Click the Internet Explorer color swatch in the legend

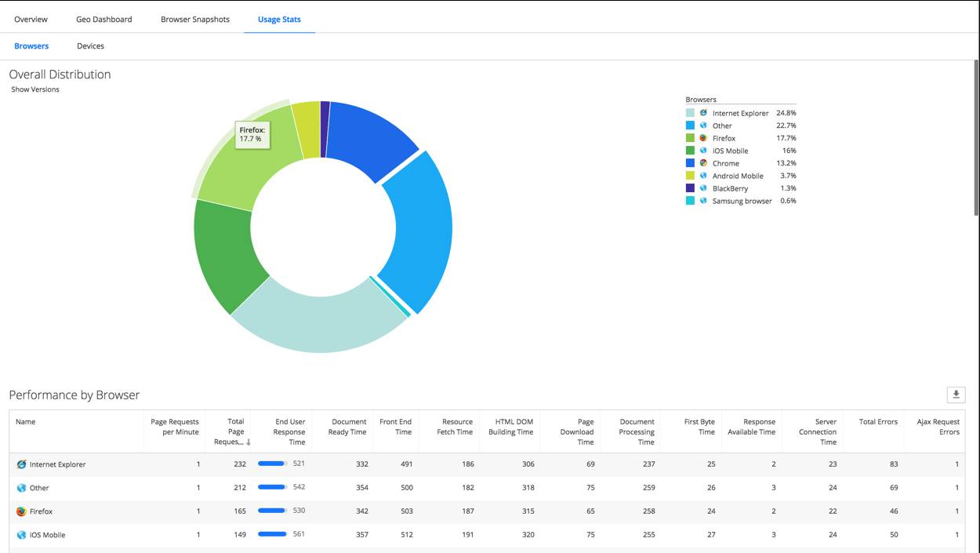click(691, 113)
